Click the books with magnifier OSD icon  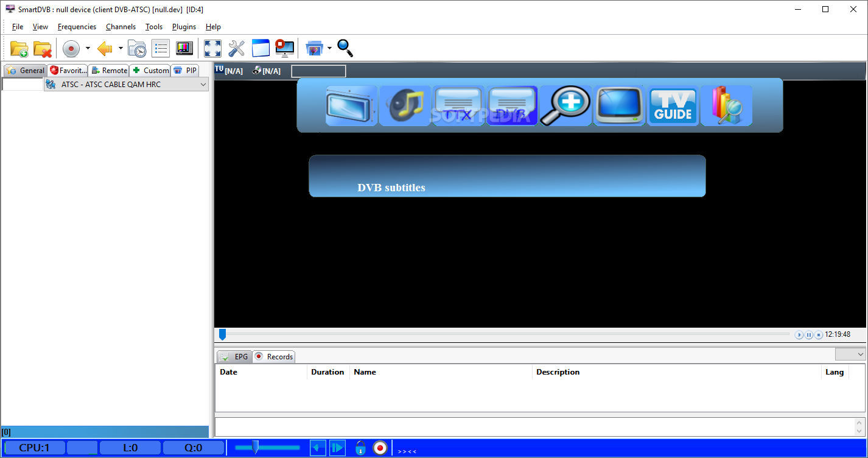(726, 106)
